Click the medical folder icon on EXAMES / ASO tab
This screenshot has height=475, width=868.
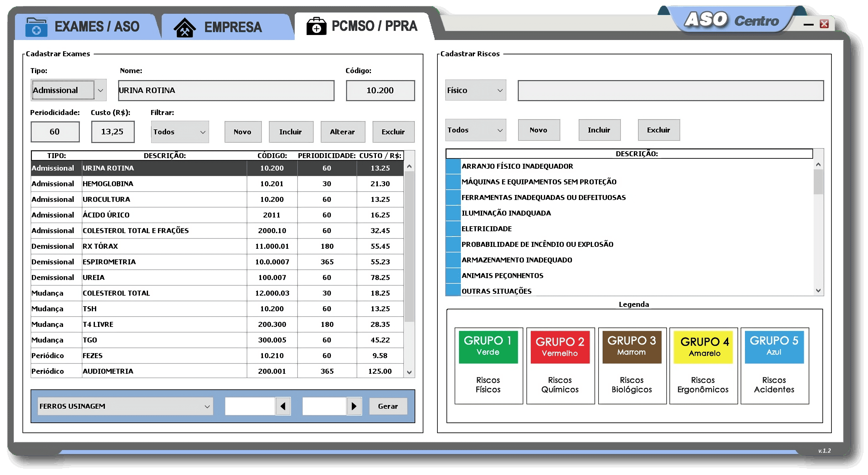tap(37, 27)
